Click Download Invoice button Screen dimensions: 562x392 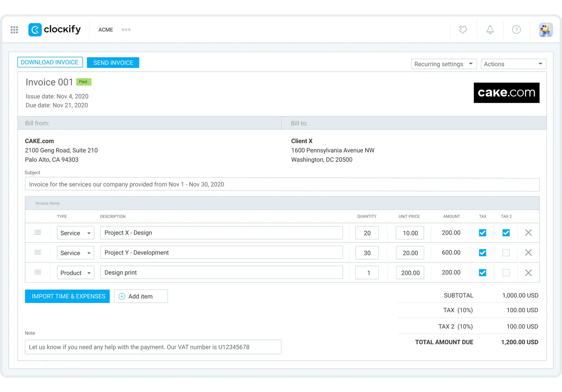coord(50,62)
